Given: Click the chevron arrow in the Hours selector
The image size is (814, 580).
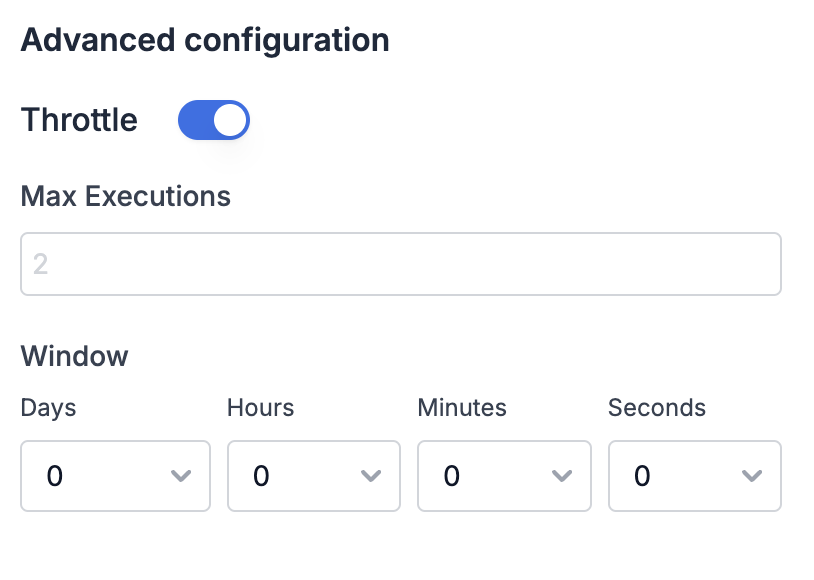Looking at the screenshot, I should (x=371, y=476).
